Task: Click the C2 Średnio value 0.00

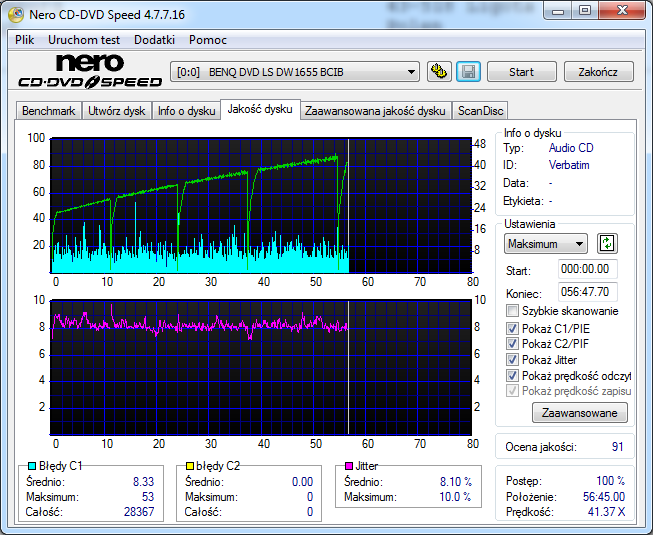Action: [x=302, y=482]
